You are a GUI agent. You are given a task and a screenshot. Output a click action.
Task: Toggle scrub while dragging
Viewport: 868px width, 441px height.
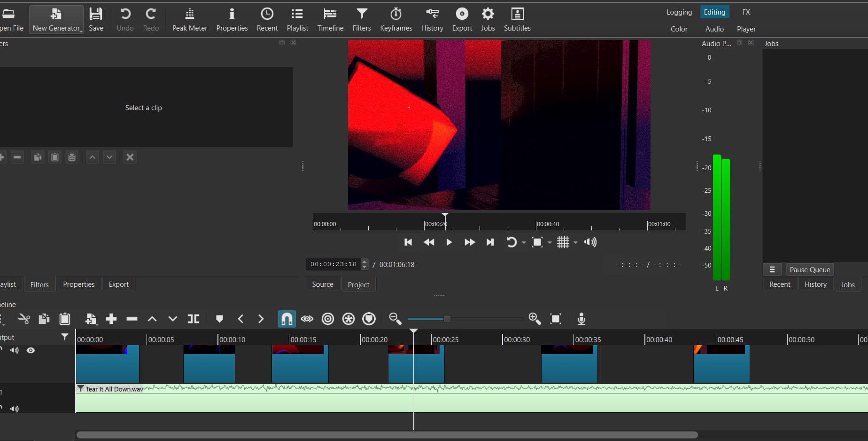click(307, 319)
